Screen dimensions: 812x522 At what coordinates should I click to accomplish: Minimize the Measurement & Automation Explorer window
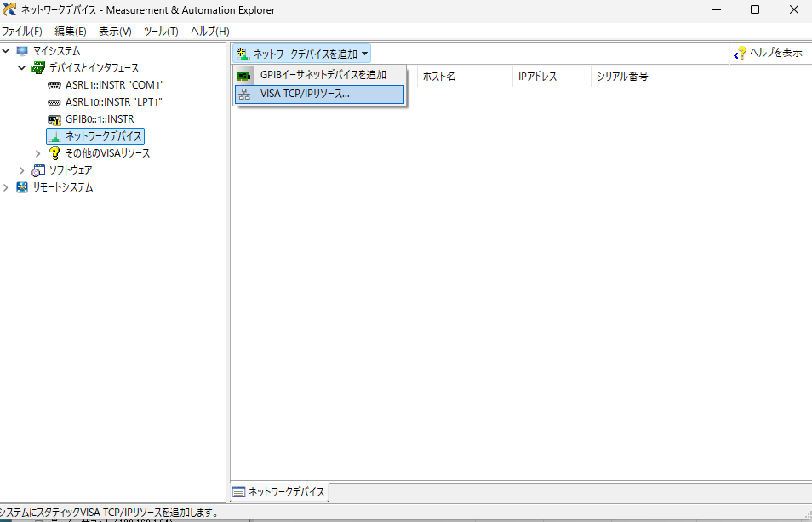click(x=716, y=10)
